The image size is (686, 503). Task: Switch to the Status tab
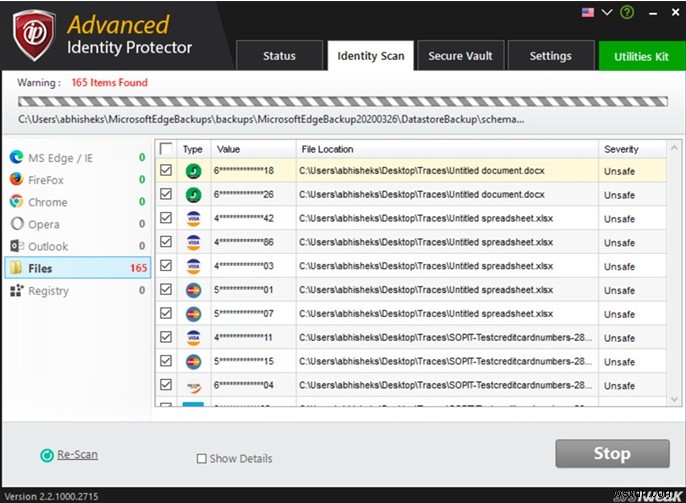pos(279,56)
